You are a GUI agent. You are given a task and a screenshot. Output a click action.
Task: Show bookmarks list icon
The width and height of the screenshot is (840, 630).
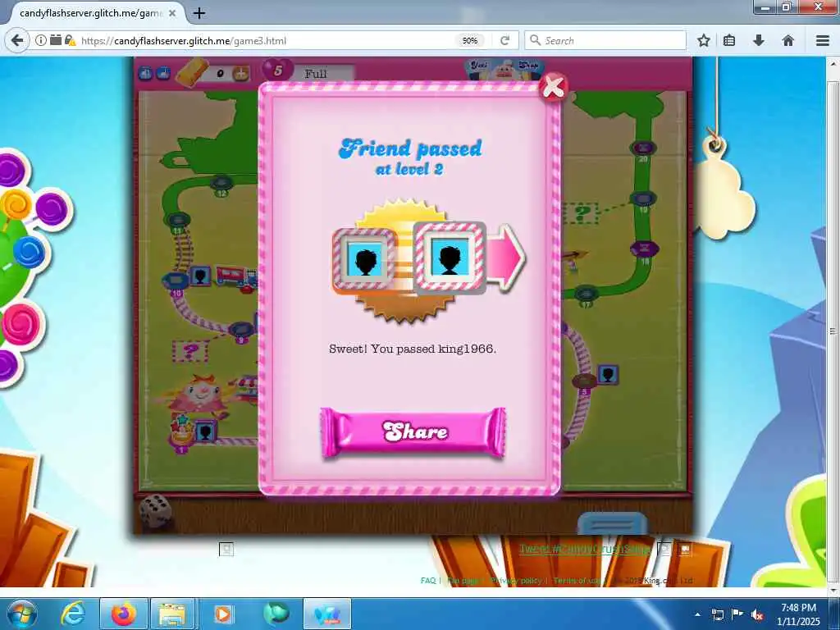point(729,41)
